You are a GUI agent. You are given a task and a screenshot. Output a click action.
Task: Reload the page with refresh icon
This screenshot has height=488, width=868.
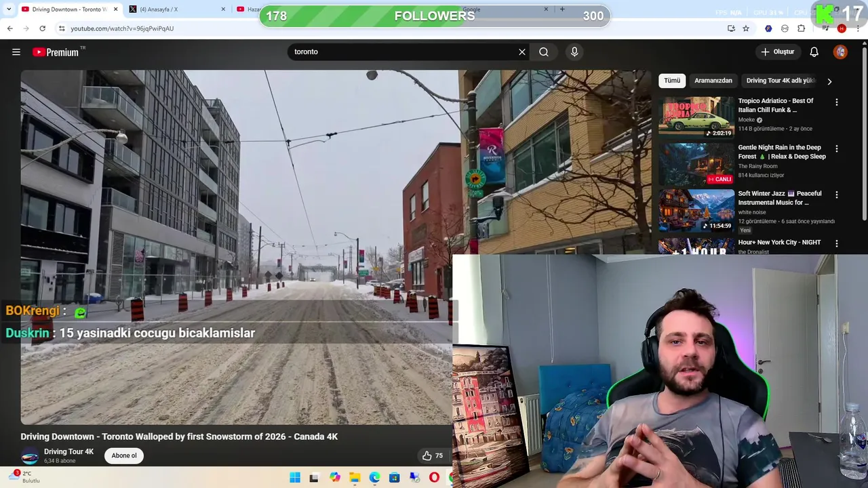42,28
